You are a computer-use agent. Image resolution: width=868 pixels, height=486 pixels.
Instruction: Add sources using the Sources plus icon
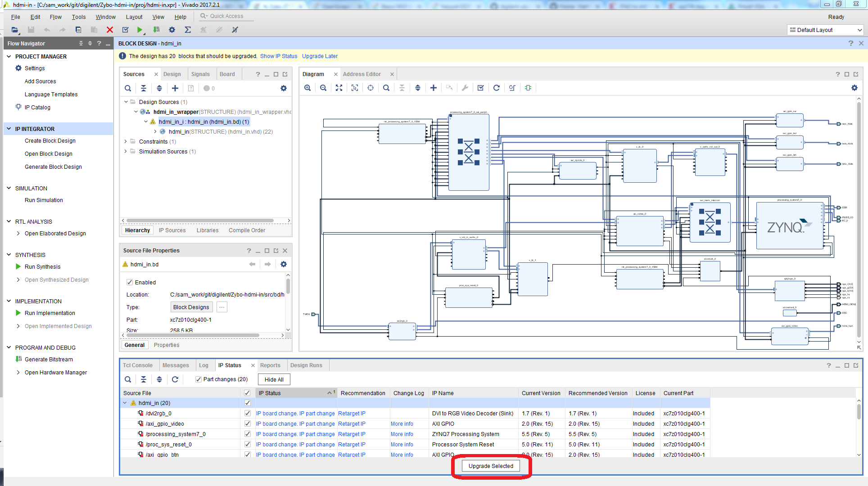point(175,88)
